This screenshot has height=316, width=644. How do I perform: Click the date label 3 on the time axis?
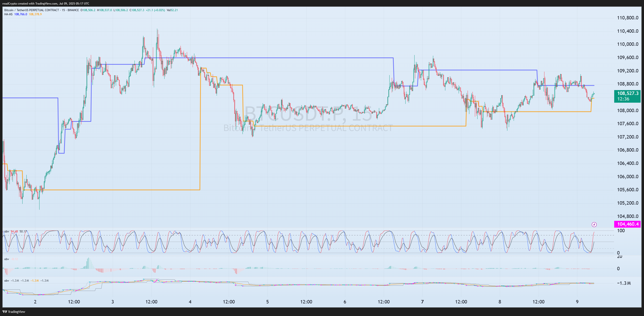pyautogui.click(x=113, y=302)
